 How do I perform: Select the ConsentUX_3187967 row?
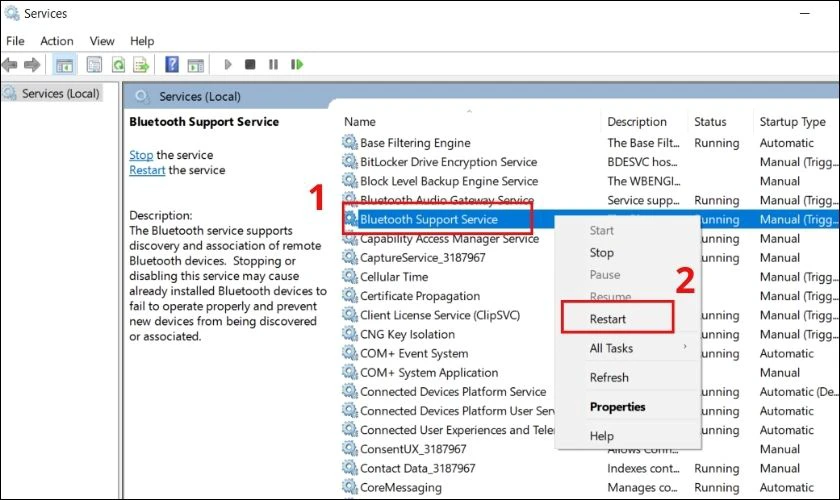[x=589, y=449]
